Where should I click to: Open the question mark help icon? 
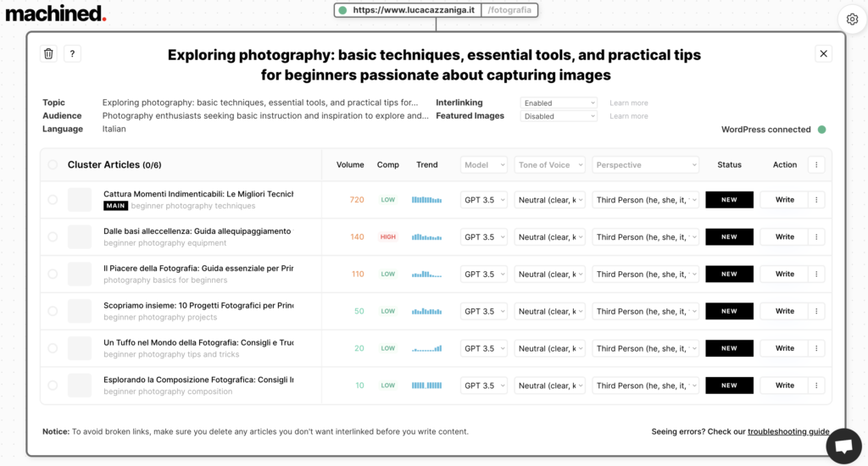[x=72, y=53]
